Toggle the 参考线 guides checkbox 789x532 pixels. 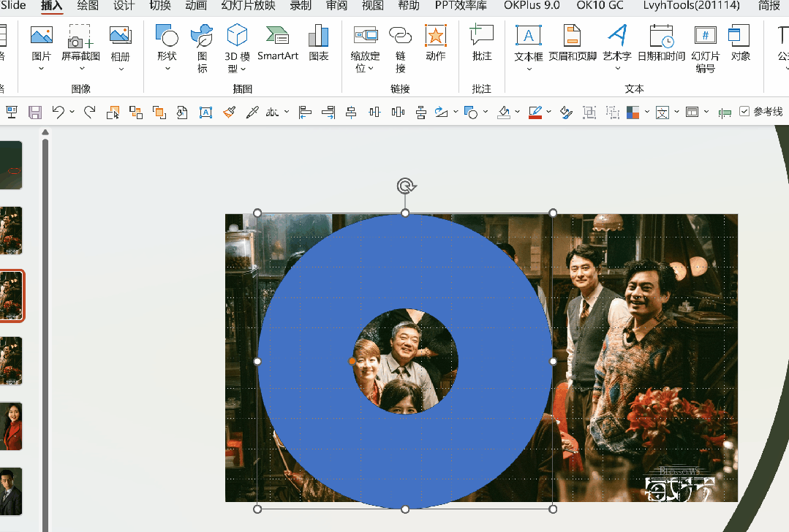744,111
